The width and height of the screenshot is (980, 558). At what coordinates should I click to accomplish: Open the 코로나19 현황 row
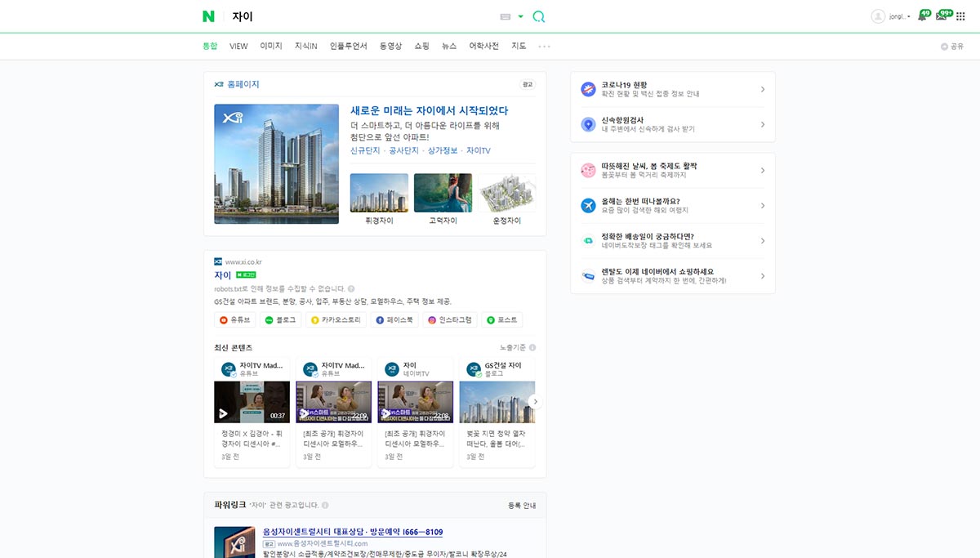click(673, 89)
